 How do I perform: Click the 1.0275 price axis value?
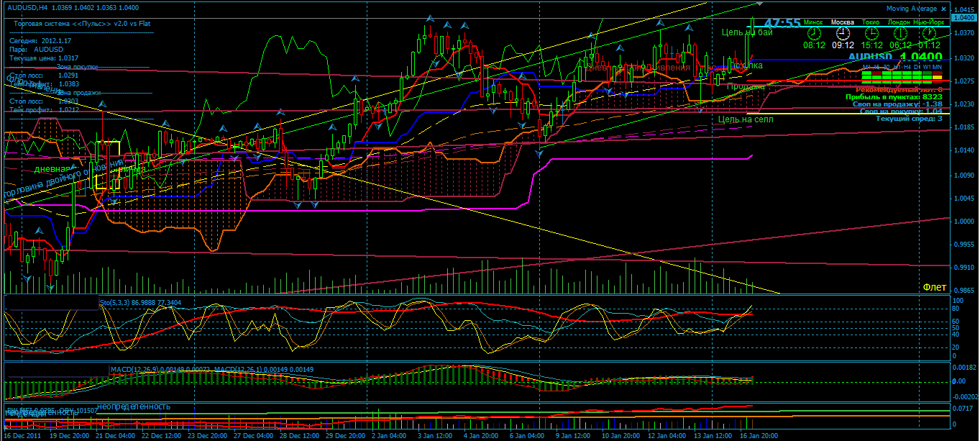(x=963, y=81)
